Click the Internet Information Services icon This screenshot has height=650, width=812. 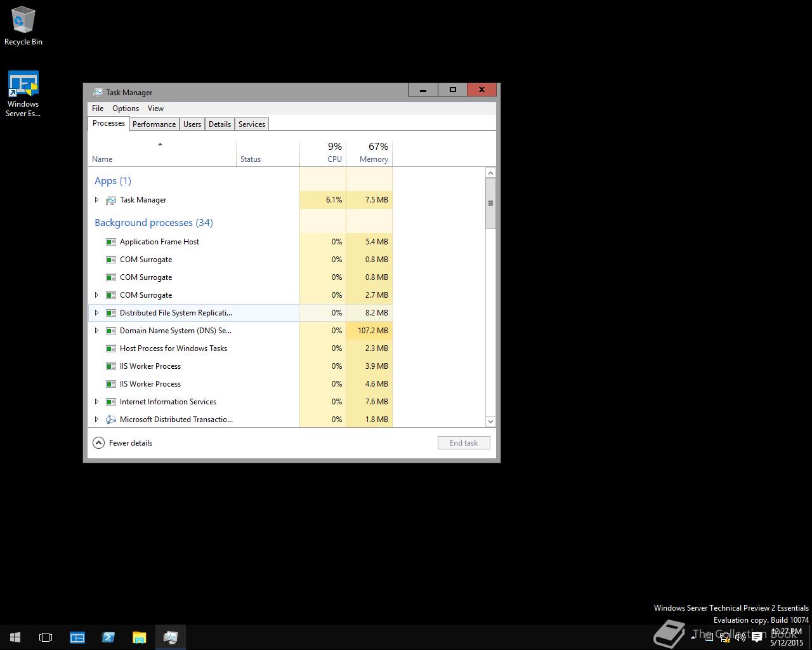click(111, 402)
